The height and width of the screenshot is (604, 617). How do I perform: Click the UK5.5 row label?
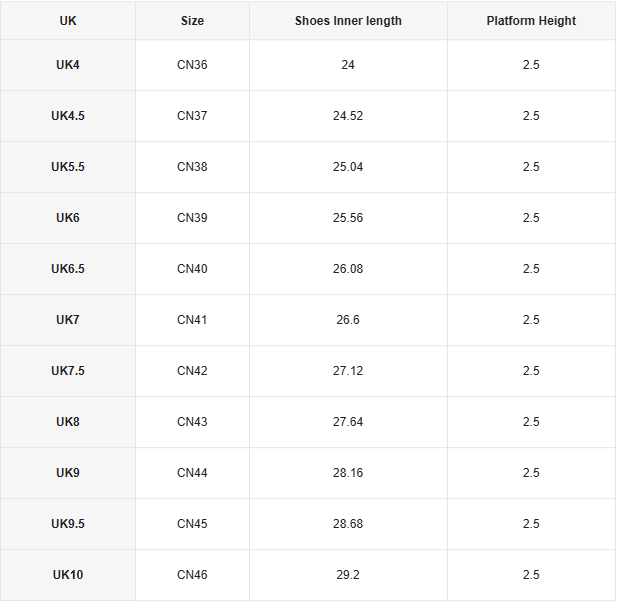[68, 167]
